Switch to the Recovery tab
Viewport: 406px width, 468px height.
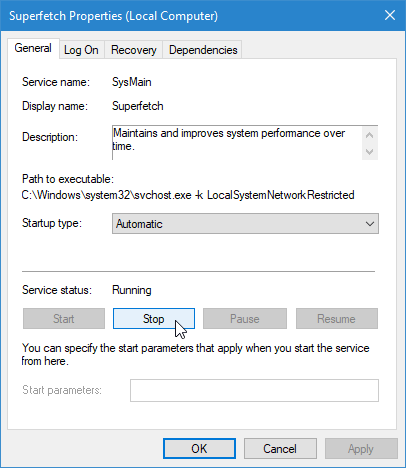click(133, 50)
